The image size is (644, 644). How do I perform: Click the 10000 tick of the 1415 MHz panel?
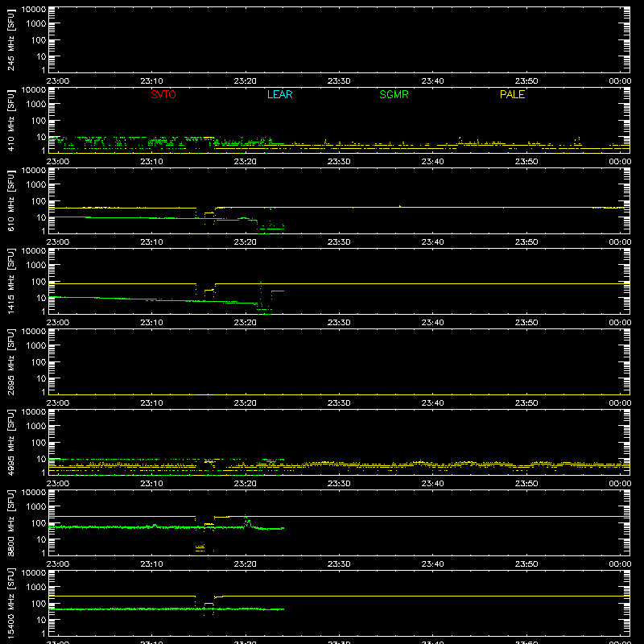tap(34, 251)
